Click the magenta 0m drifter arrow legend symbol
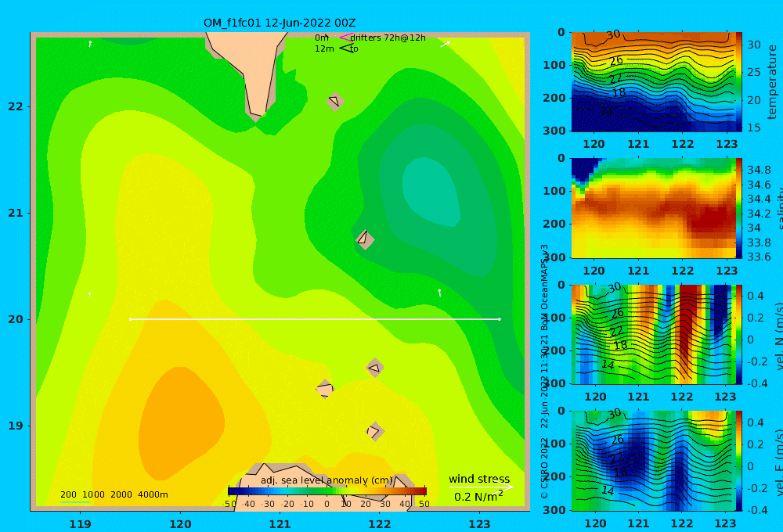Screen dimensions: 783x532 click(345, 37)
